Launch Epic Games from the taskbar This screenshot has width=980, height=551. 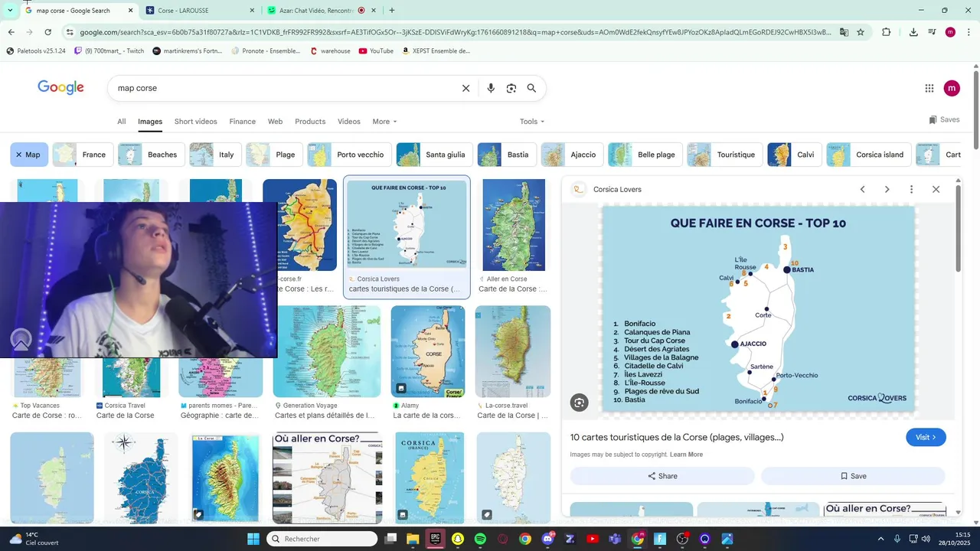tap(435, 539)
